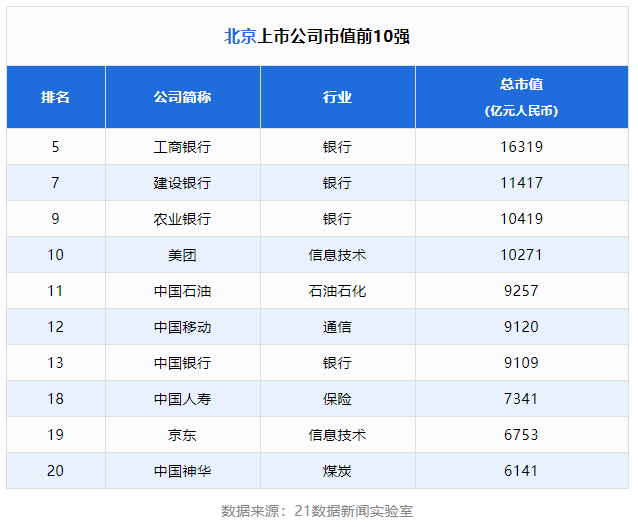The image size is (638, 527).
Task: Click market value 16319
Action: click(522, 147)
